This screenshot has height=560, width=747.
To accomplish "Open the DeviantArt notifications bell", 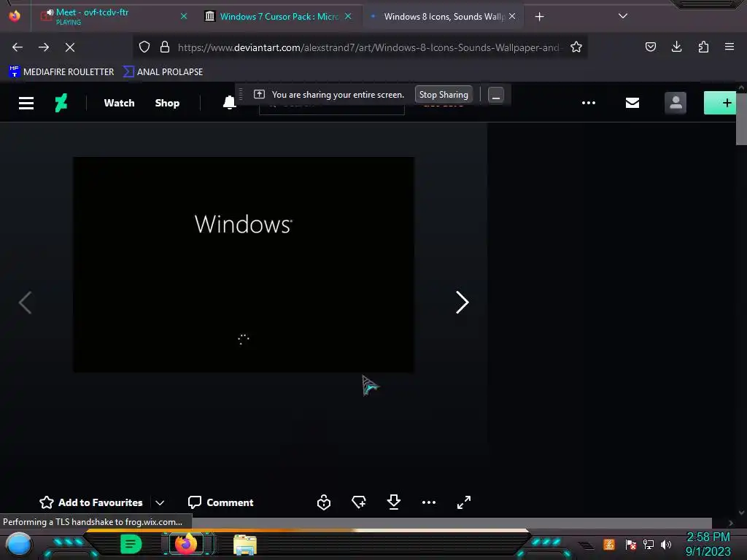I will 229,102.
